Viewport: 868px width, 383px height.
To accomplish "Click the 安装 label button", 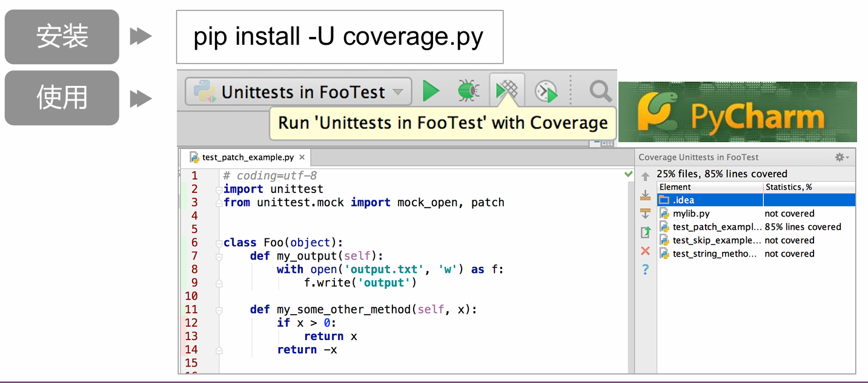I will [62, 36].
